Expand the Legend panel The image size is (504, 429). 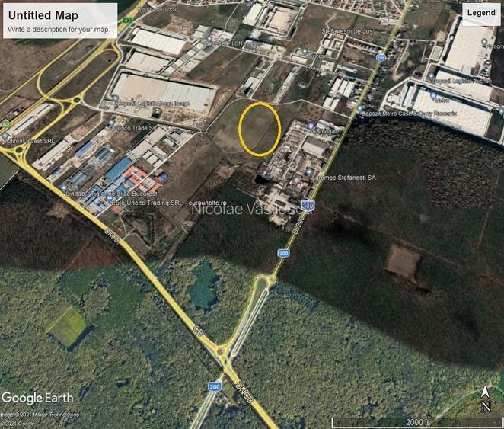pyautogui.click(x=480, y=13)
